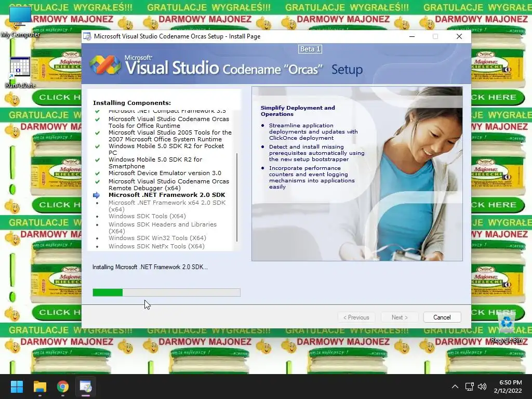
Task: Click the 'Installing Components:' heading
Action: pos(132,103)
